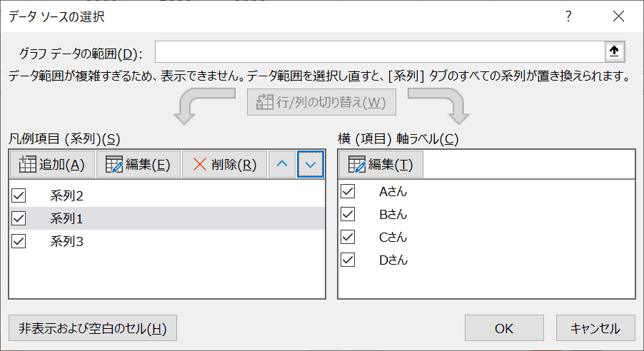Open 非表示および空白のセル(H) settings
The image size is (644, 351).
(x=93, y=328)
